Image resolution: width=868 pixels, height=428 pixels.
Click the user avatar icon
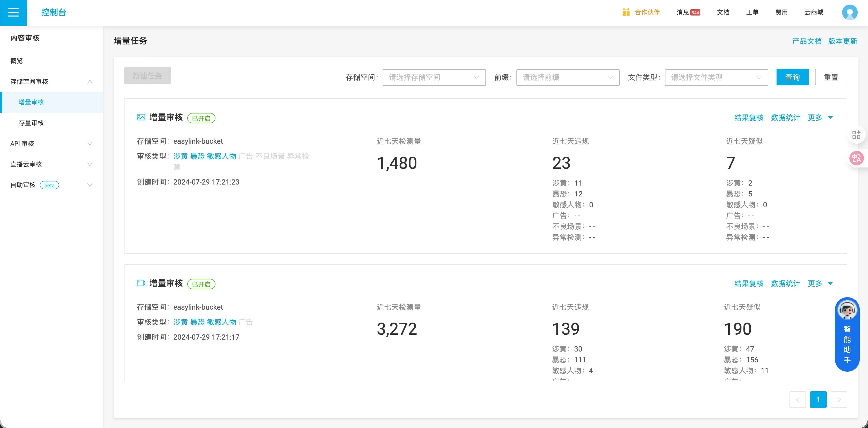click(849, 12)
